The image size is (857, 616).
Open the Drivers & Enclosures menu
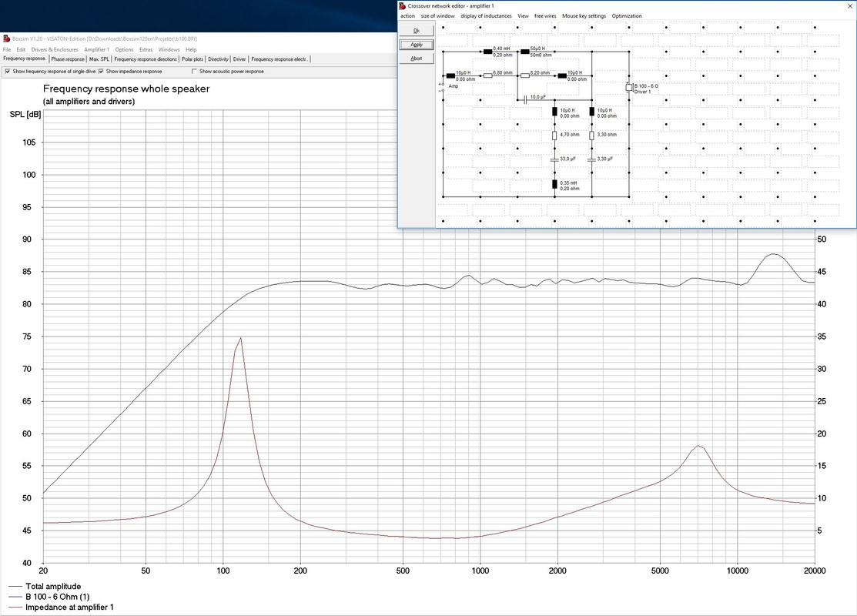point(55,49)
